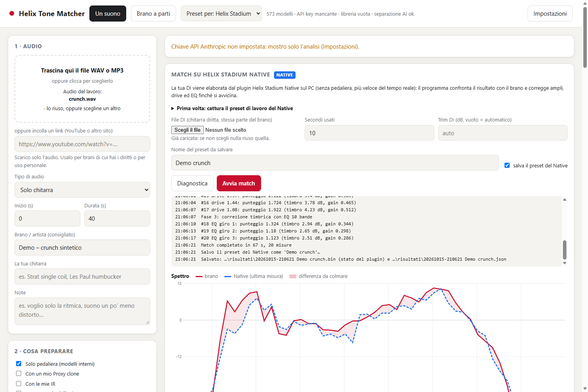Click the blue Native legend swatch
This screenshot has width=588, height=392.
228,276
